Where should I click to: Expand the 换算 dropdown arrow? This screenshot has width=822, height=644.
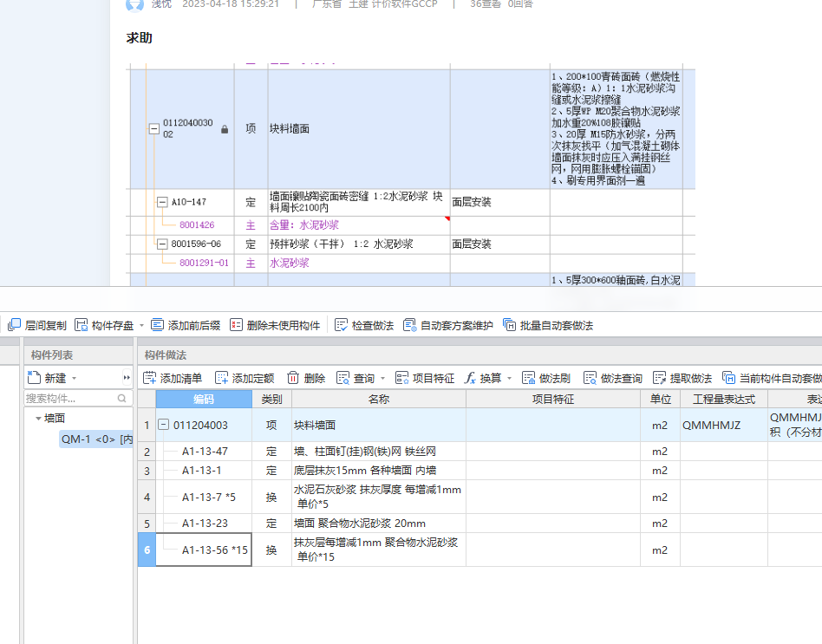[x=510, y=378]
